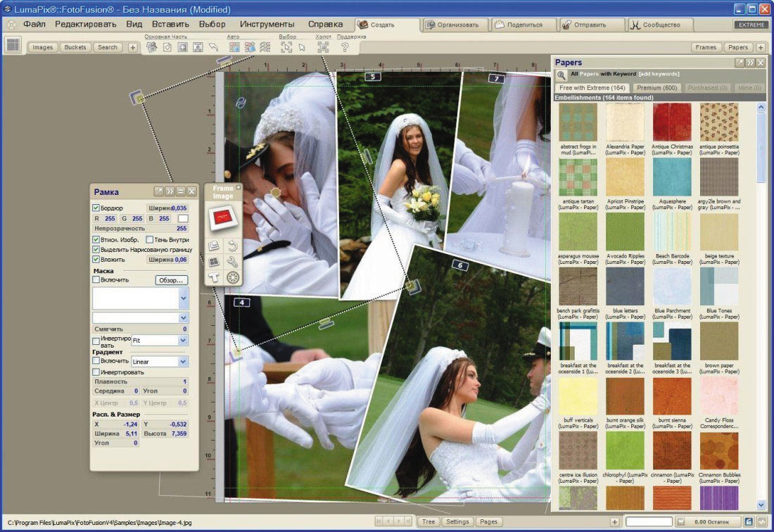The width and height of the screenshot is (774, 532).
Task: Open the wrench tool in Frame Image palette
Action: pyautogui.click(x=232, y=262)
